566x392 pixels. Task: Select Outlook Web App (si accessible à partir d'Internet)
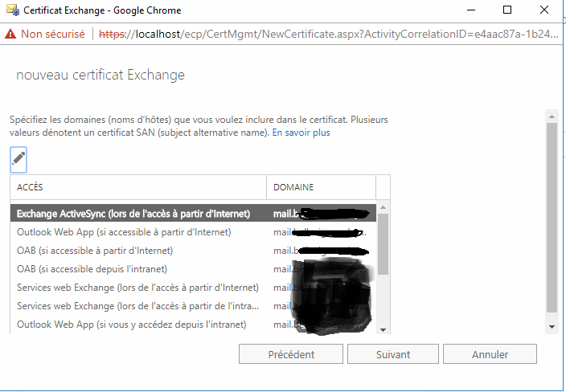[x=193, y=232]
